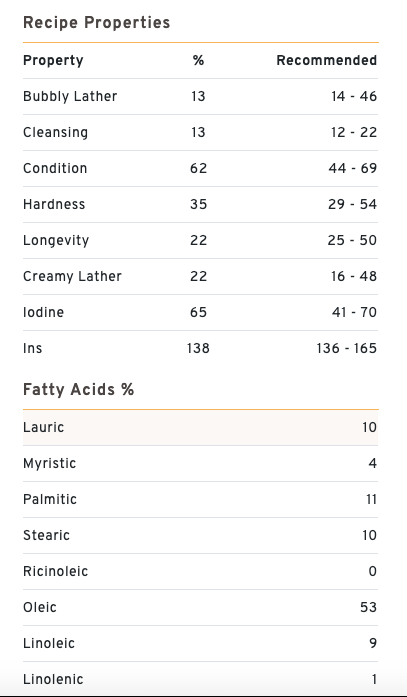
Task: Click the Myristic fatty acid row
Action: (200, 464)
